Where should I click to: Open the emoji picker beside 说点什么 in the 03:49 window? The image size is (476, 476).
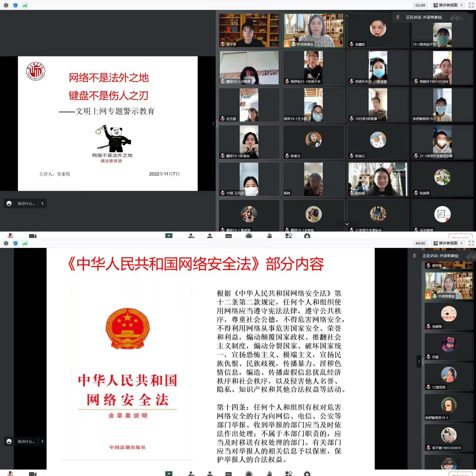[9, 203]
